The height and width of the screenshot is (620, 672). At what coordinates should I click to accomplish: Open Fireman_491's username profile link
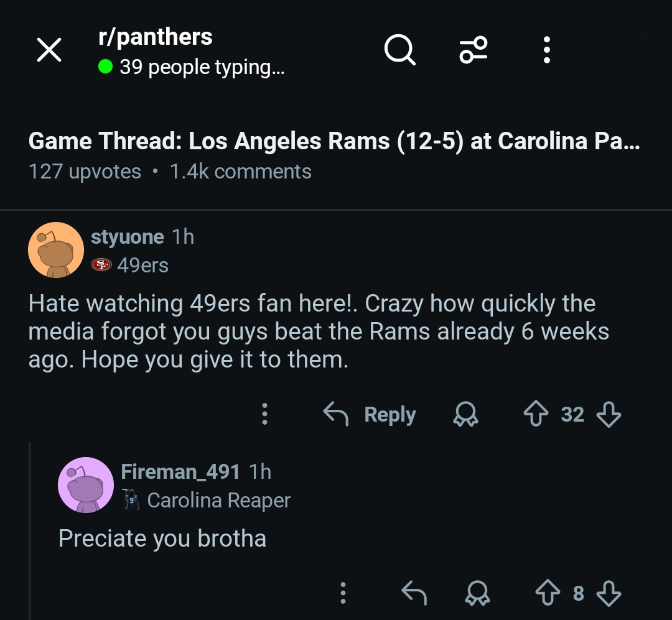pyautogui.click(x=180, y=472)
